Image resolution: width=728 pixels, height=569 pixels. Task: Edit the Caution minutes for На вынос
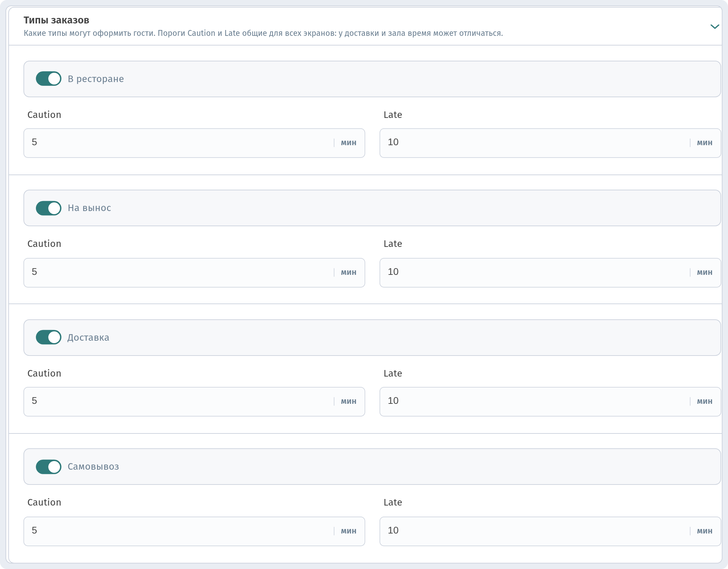[194, 272]
